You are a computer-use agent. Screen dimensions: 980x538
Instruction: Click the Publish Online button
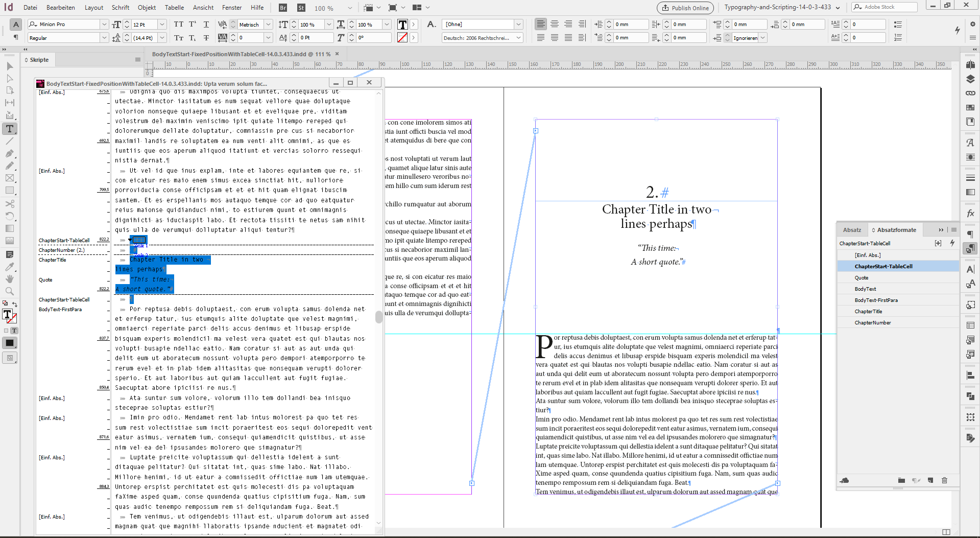point(685,8)
